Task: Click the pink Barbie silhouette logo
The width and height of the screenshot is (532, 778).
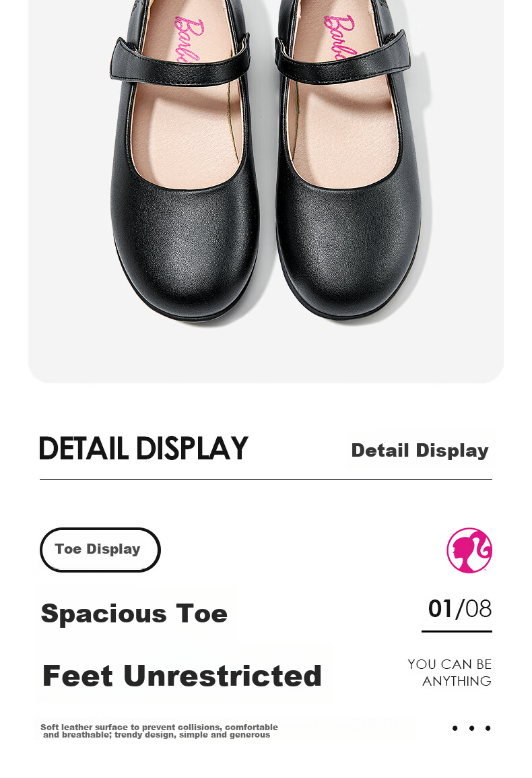Action: point(469,550)
